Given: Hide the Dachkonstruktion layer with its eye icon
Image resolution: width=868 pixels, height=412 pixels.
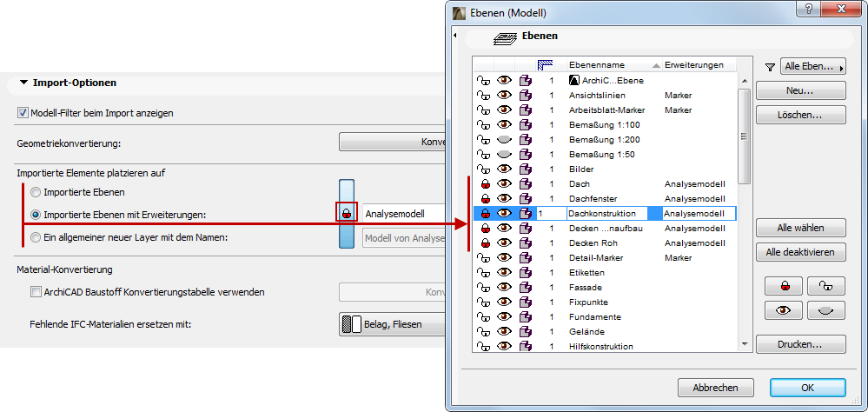Looking at the screenshot, I should [504, 213].
